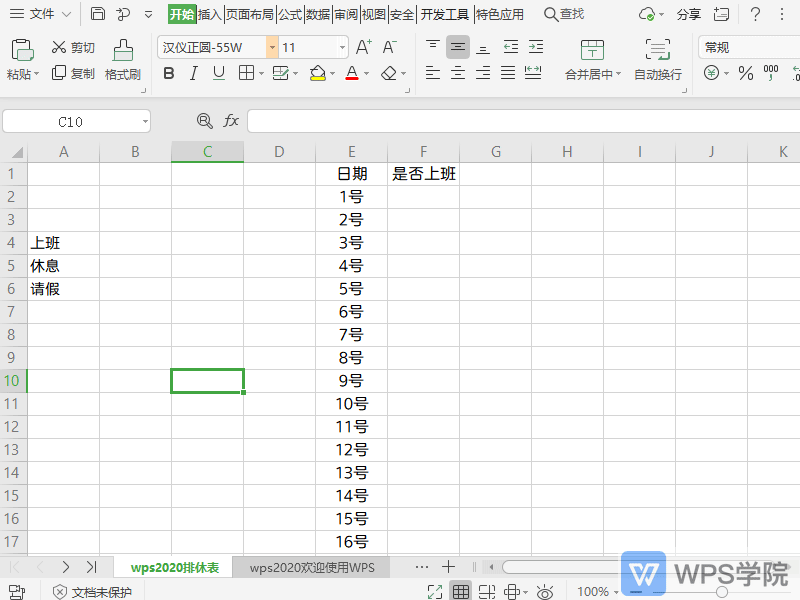Switch to the 插入 ribbon tab
Viewport: 800px width, 600px height.
click(209, 14)
